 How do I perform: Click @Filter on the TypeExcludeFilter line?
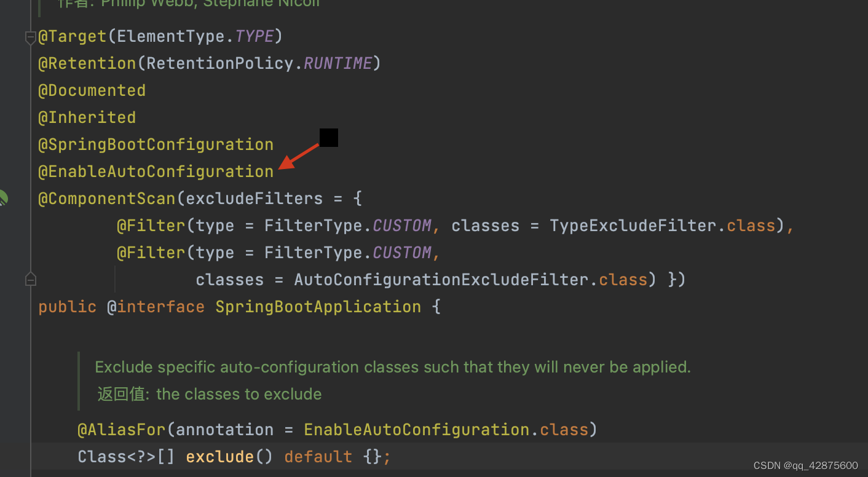[x=151, y=226]
